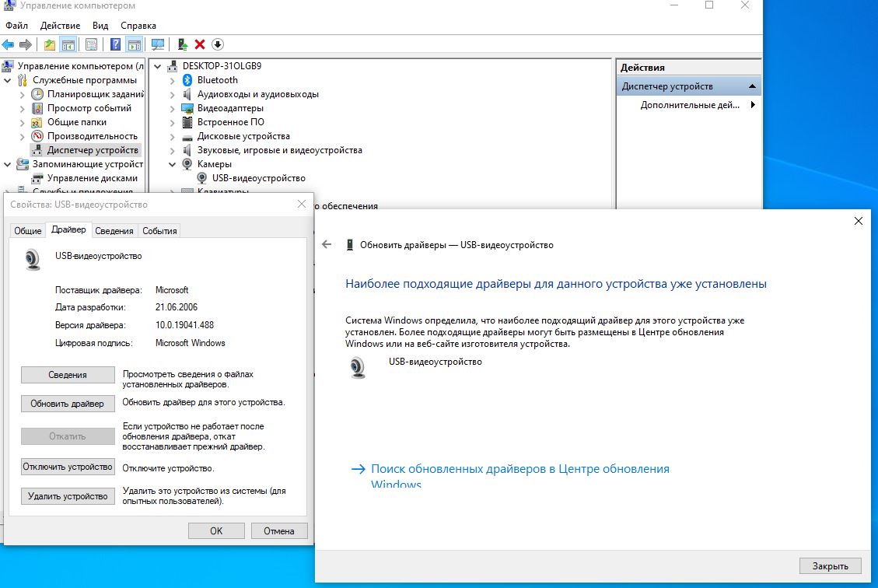878x588 pixels.
Task: Switch to the Сведения tab
Action: [x=114, y=230]
